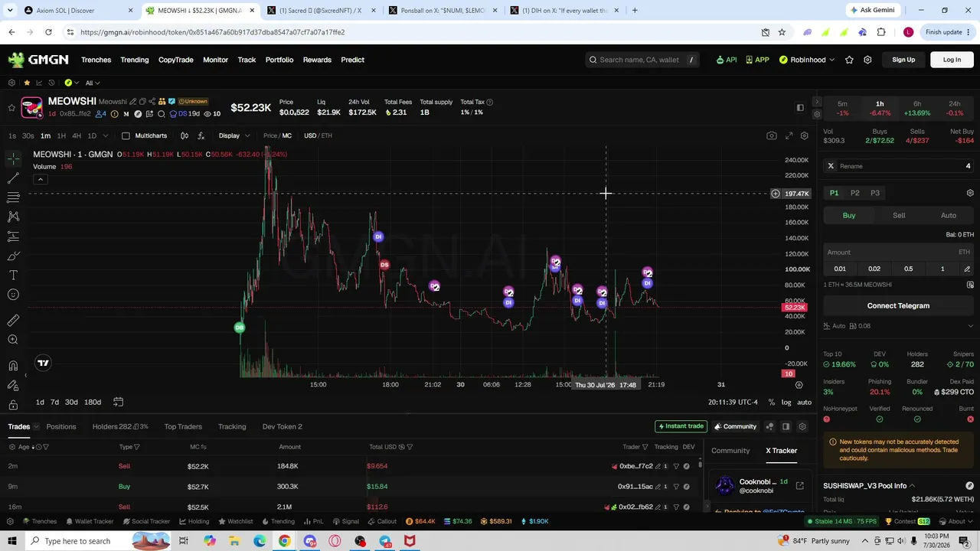
Task: Click Connect Telegram button
Action: coord(898,305)
